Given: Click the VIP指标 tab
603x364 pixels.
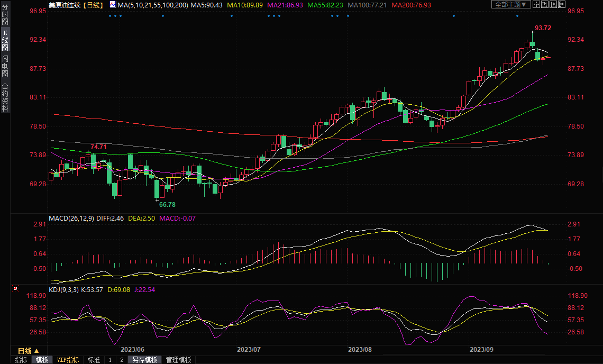Looking at the screenshot, I should (x=68, y=360).
